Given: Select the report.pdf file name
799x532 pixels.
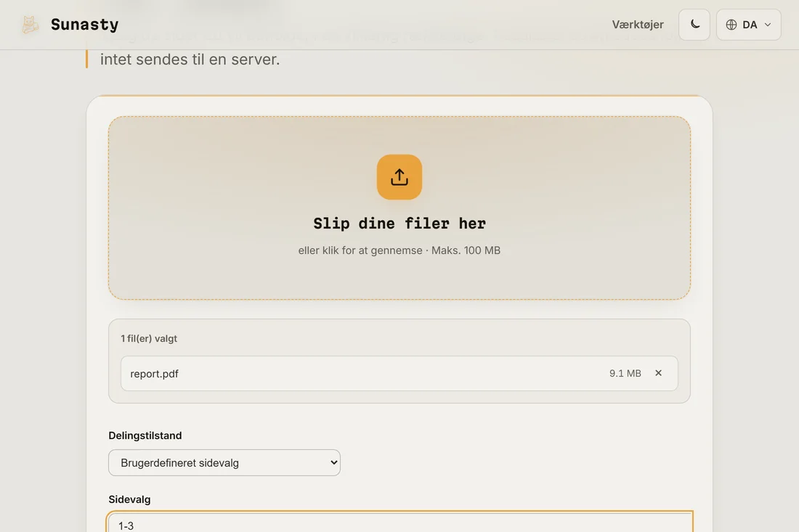Looking at the screenshot, I should click(155, 374).
